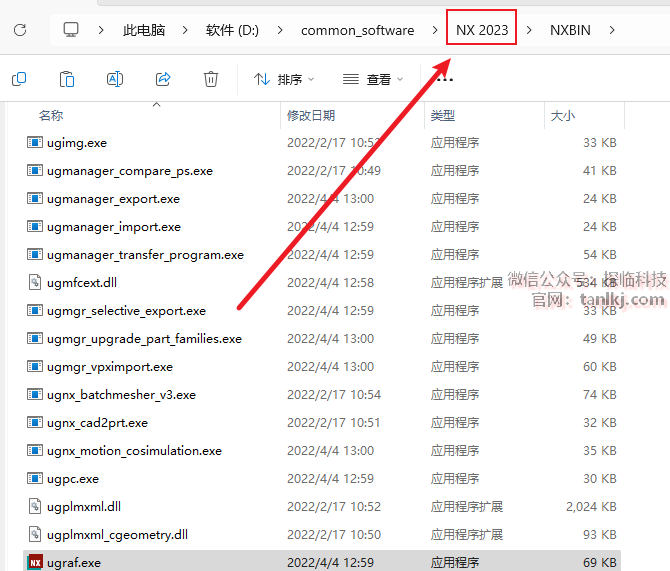Click the ugmfcext.dll file icon
The image size is (670, 571).
pos(35,283)
